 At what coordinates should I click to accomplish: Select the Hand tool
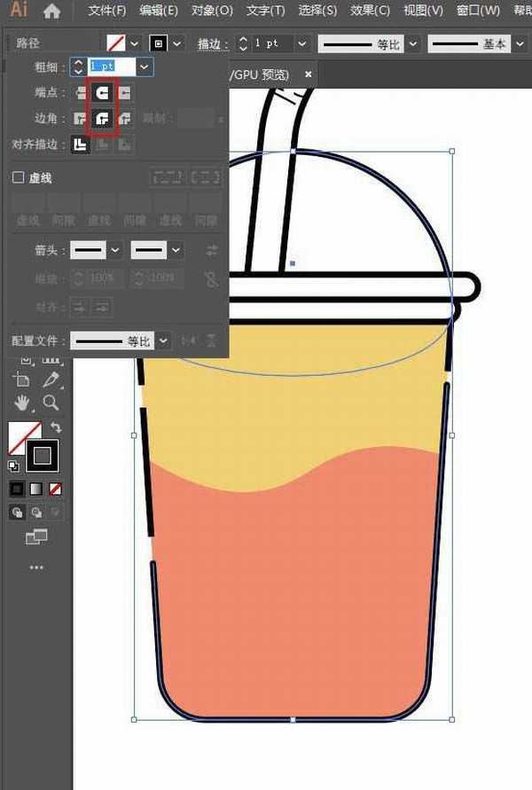(x=21, y=403)
